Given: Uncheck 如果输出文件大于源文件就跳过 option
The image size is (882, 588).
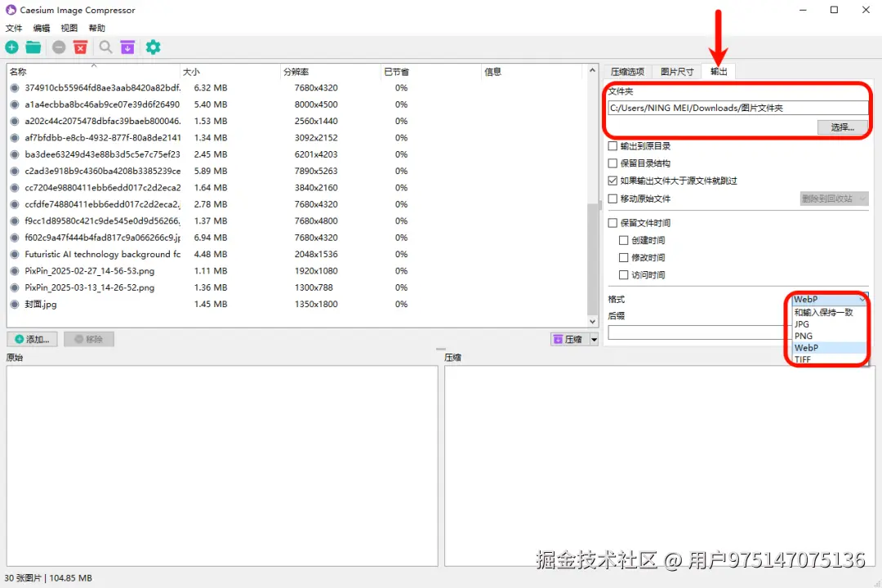Looking at the screenshot, I should tap(612, 180).
